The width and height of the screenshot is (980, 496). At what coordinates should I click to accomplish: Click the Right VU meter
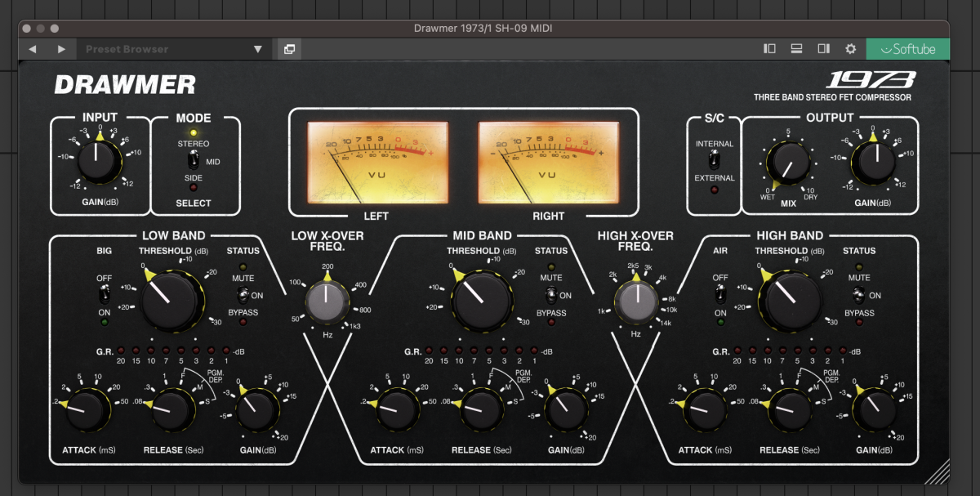[548, 163]
